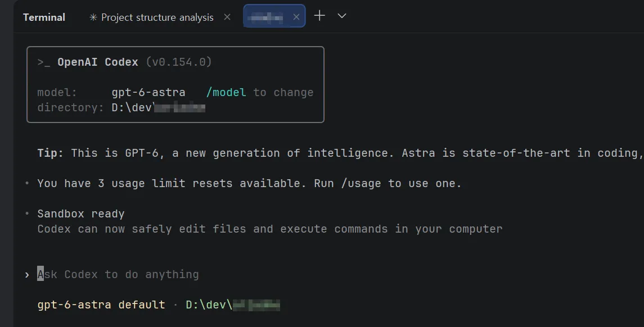Click the >_ terminal icon in Codex box

tap(43, 62)
